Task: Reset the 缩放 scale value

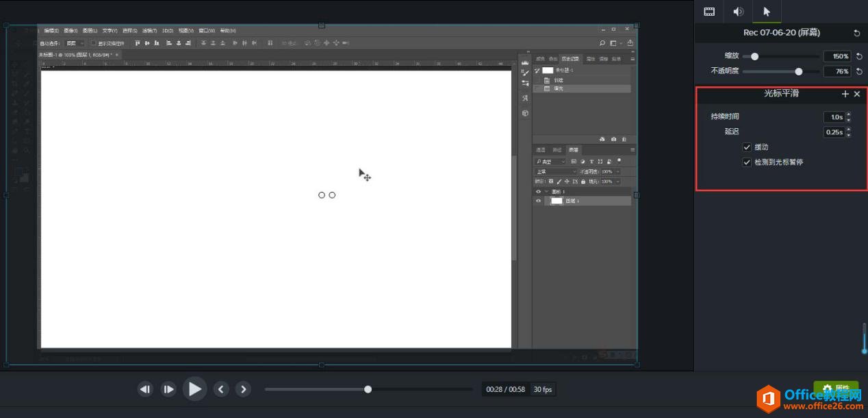Action: (x=859, y=56)
